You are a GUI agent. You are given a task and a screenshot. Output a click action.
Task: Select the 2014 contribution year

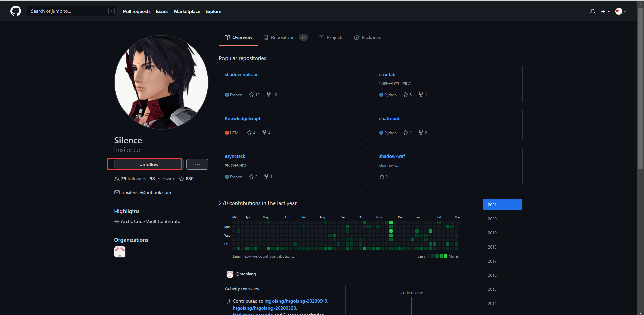[502, 303]
